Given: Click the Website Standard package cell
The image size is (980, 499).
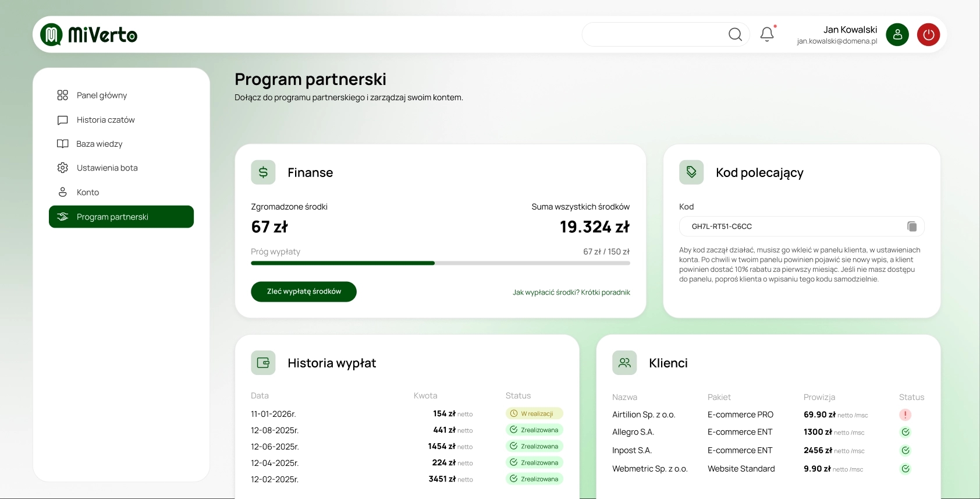Looking at the screenshot, I should tap(741, 469).
